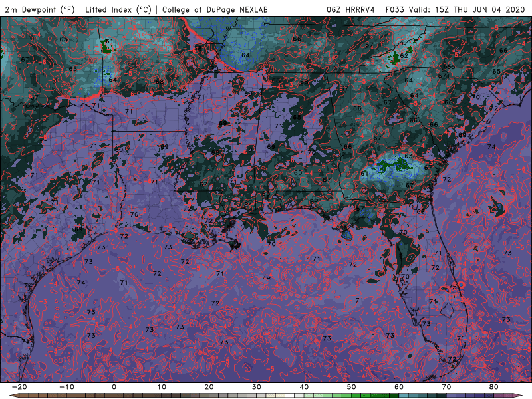
Task: Click the 60 label on the color scale
Action: [399, 387]
